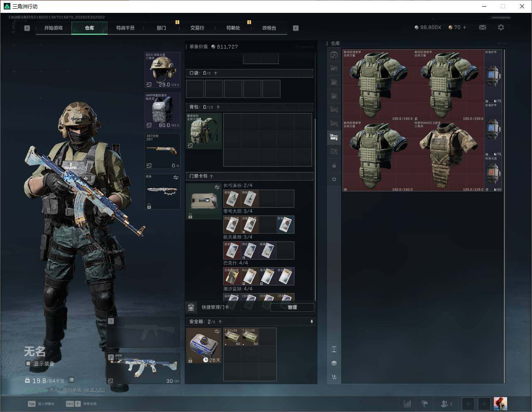Click the sell cart icon in warehouse sidebar
The image size is (532, 412).
pos(334,377)
